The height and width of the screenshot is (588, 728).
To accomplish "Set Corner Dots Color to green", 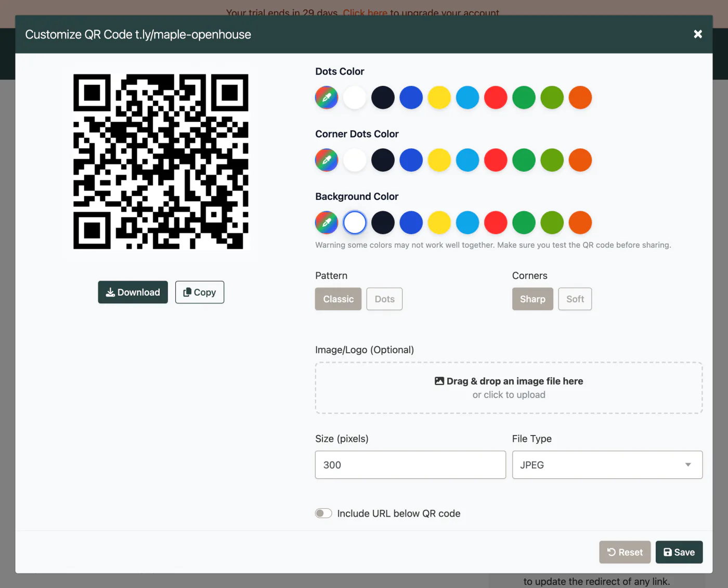I will (524, 160).
